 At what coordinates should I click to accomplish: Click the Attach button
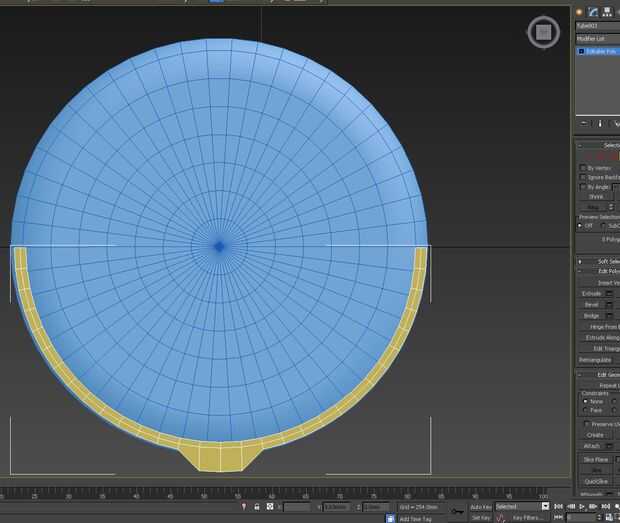pyautogui.click(x=592, y=446)
